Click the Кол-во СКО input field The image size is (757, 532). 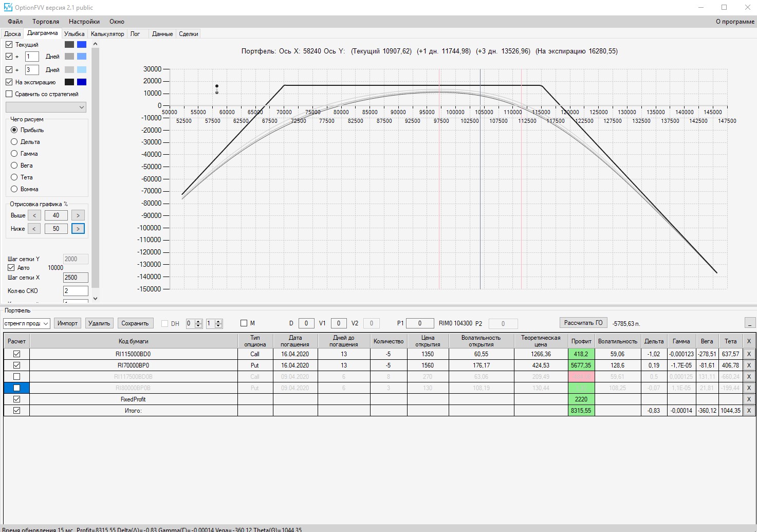(x=76, y=291)
